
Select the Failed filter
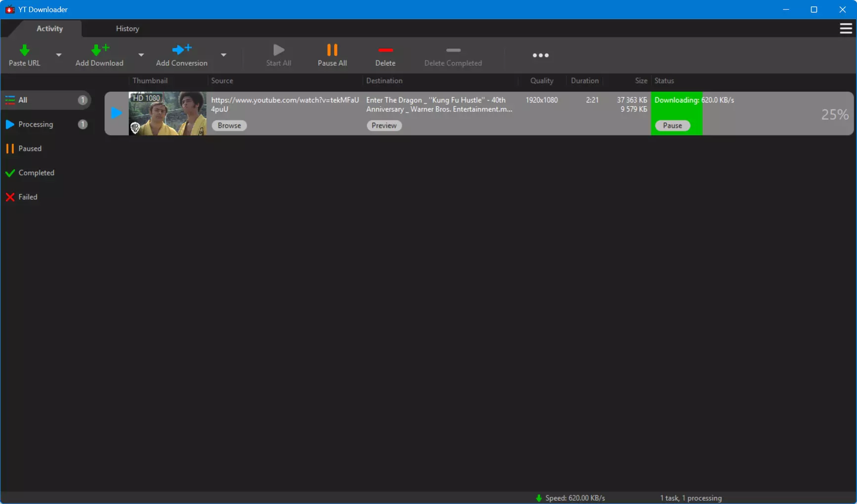[x=46, y=197]
